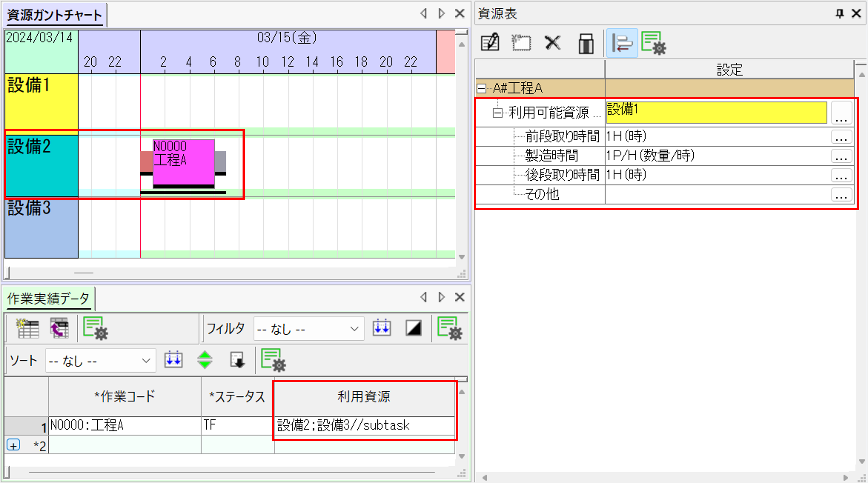Click the trash bin icon in 資源表 toolbar
The height and width of the screenshot is (483, 868).
tap(586, 43)
